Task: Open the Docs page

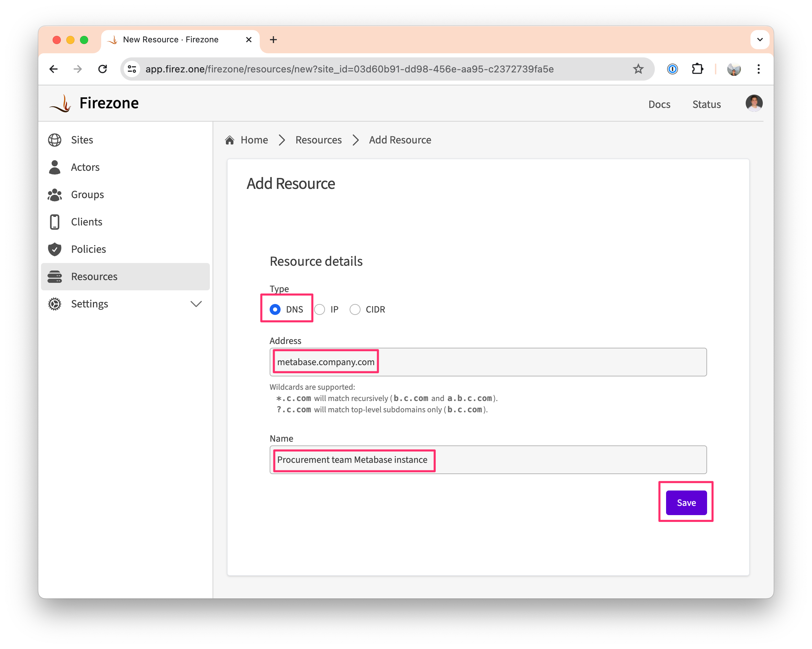Action: [660, 102]
